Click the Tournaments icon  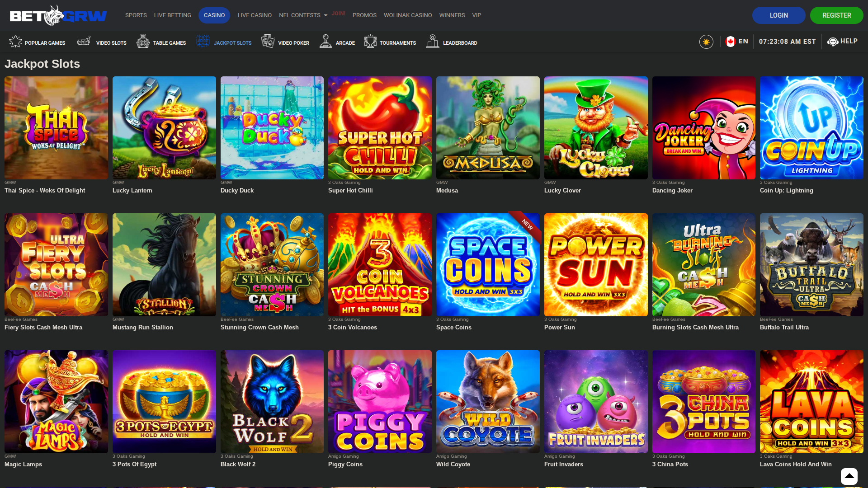(x=370, y=41)
